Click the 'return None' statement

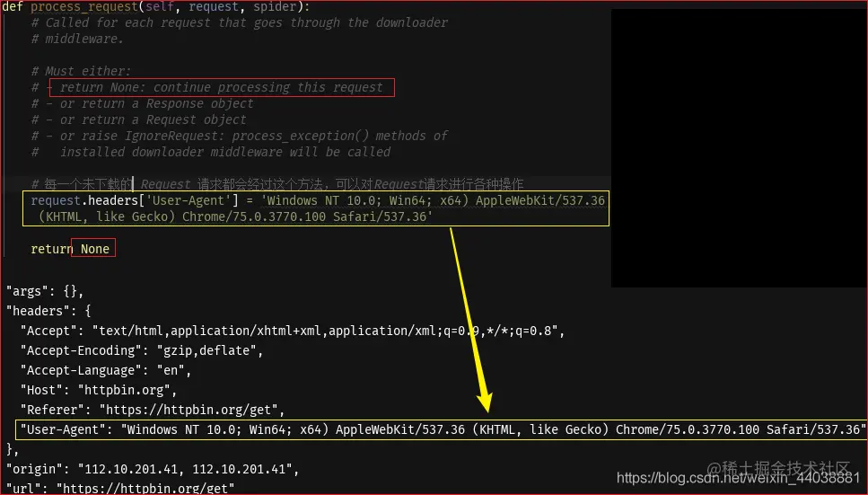point(70,249)
